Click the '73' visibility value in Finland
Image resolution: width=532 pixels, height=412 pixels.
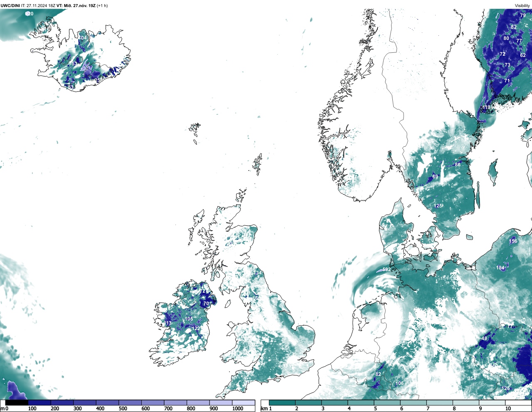pyautogui.click(x=507, y=65)
